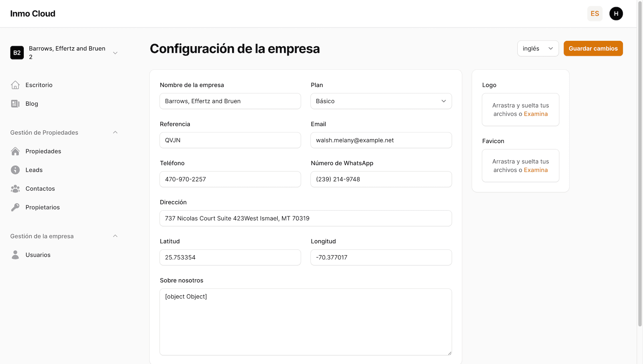Open the inglés language dropdown
This screenshot has width=643, height=364.
[x=538, y=49]
